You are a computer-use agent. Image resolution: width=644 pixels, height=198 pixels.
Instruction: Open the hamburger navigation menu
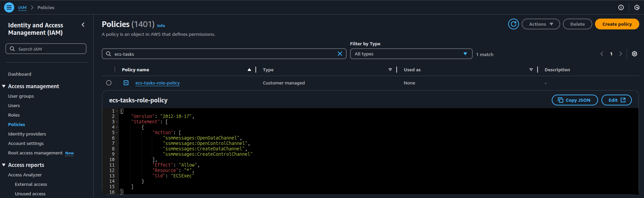(x=9, y=7)
